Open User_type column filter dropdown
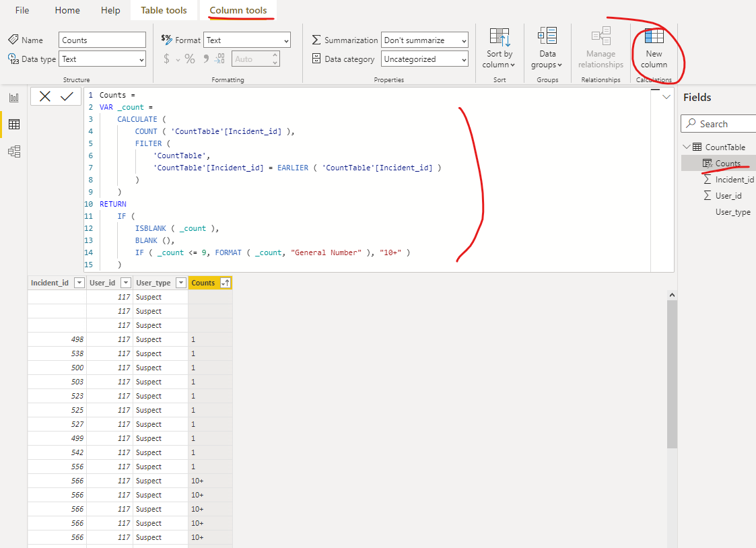 [181, 283]
